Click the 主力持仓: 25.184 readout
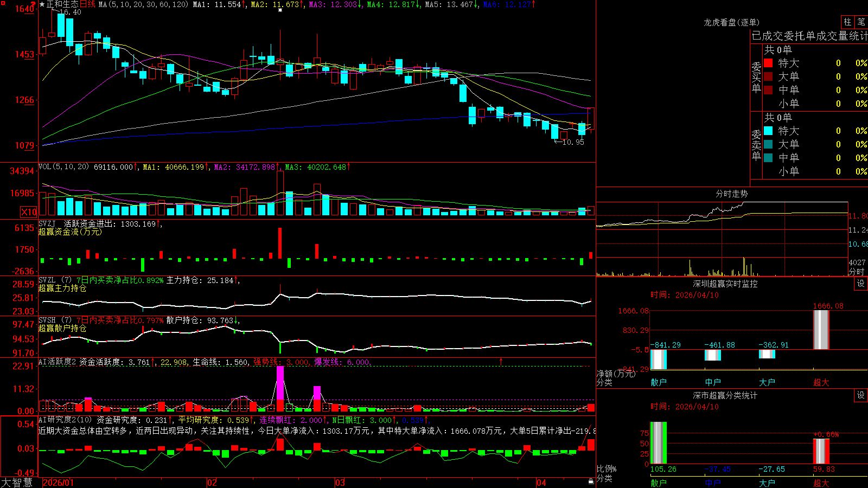This screenshot has height=488, width=868. tap(200, 280)
